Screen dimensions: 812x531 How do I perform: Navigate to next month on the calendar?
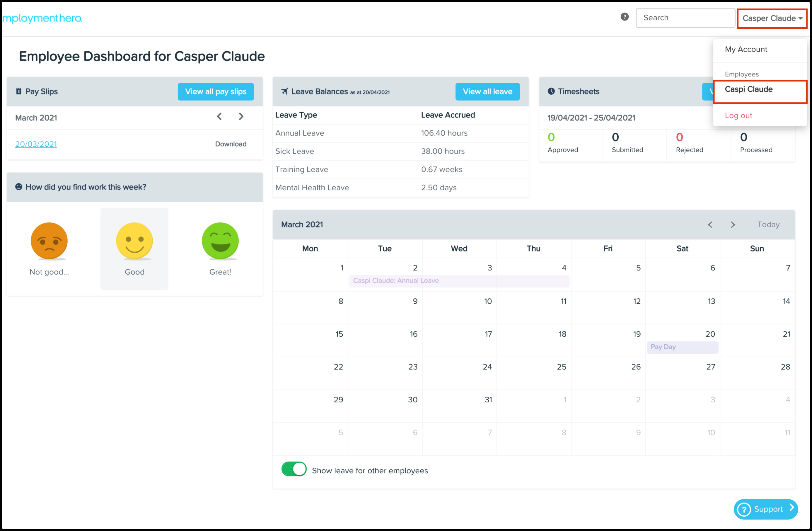tap(733, 224)
